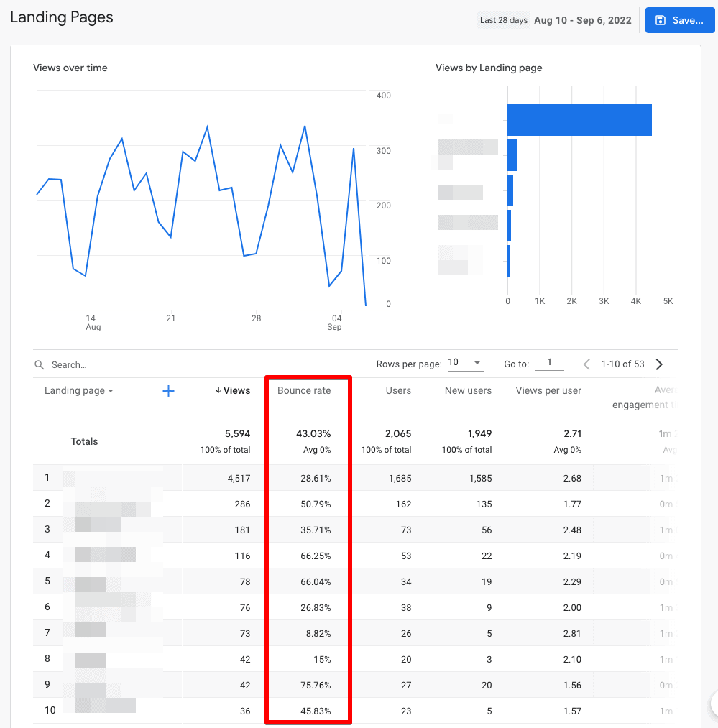Open the Aug 10 - Sep 6 date range picker
The image size is (718, 728).
(582, 20)
